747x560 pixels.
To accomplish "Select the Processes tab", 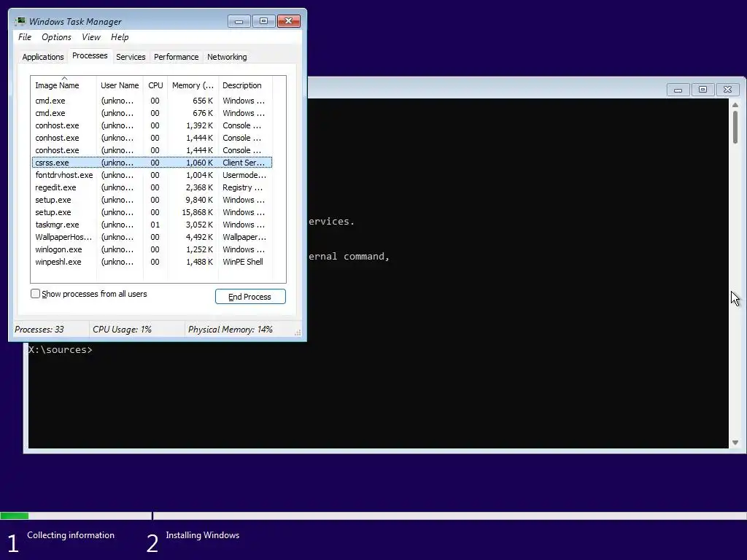I will [x=90, y=55].
